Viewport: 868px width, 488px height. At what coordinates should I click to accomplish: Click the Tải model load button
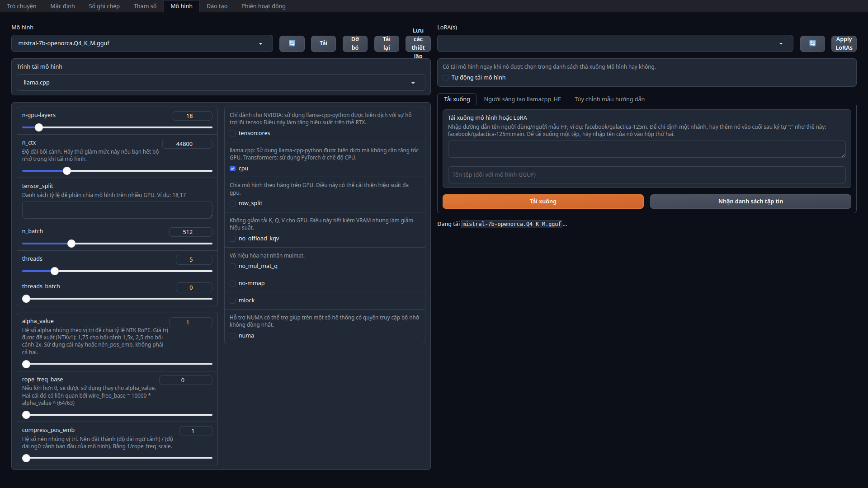coord(323,43)
